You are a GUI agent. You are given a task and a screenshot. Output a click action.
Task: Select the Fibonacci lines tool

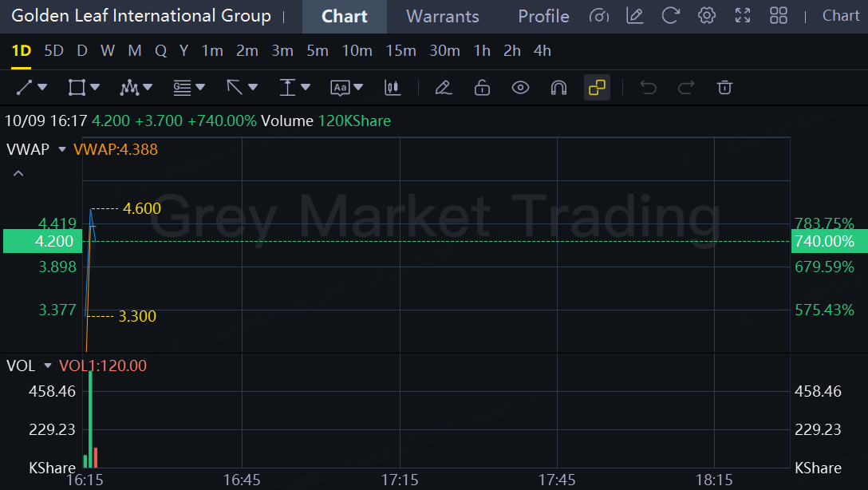coord(182,88)
